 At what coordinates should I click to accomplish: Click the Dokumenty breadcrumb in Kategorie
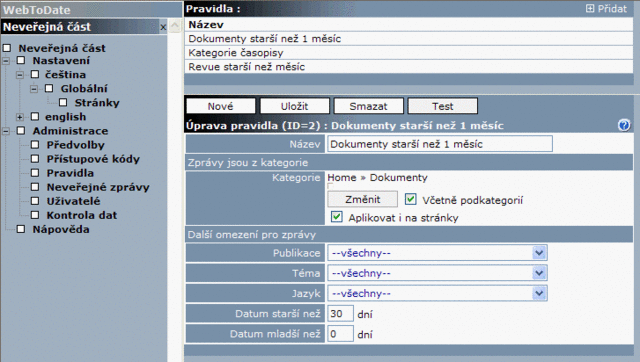(x=398, y=178)
